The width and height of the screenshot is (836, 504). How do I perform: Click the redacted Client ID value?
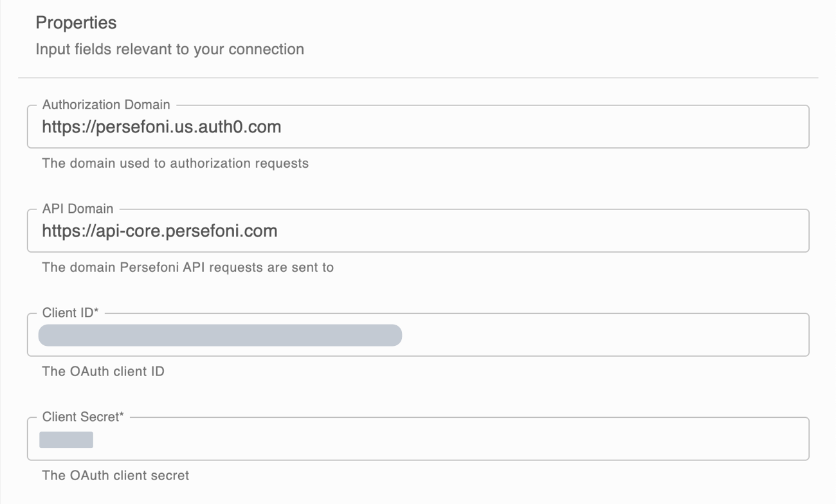[x=220, y=335]
